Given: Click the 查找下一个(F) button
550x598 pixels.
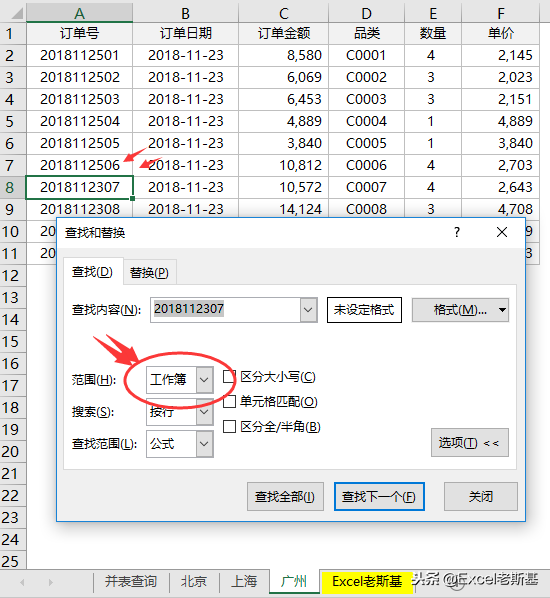Looking at the screenshot, I should [379, 497].
